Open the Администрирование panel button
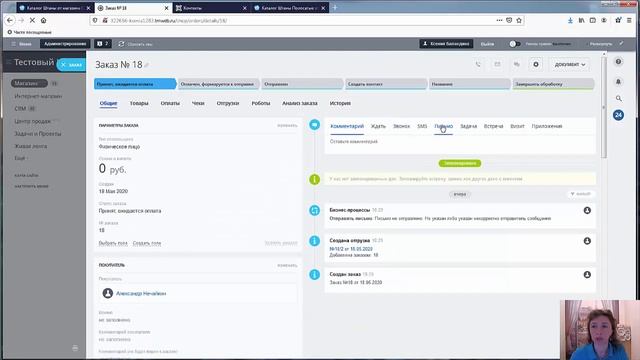 [x=65, y=44]
